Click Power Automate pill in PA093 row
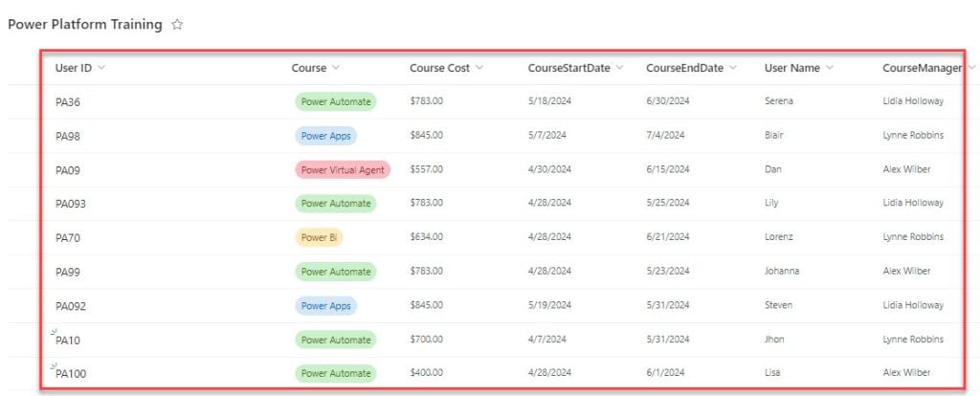Screen dimensions: 980x396 tap(336, 203)
